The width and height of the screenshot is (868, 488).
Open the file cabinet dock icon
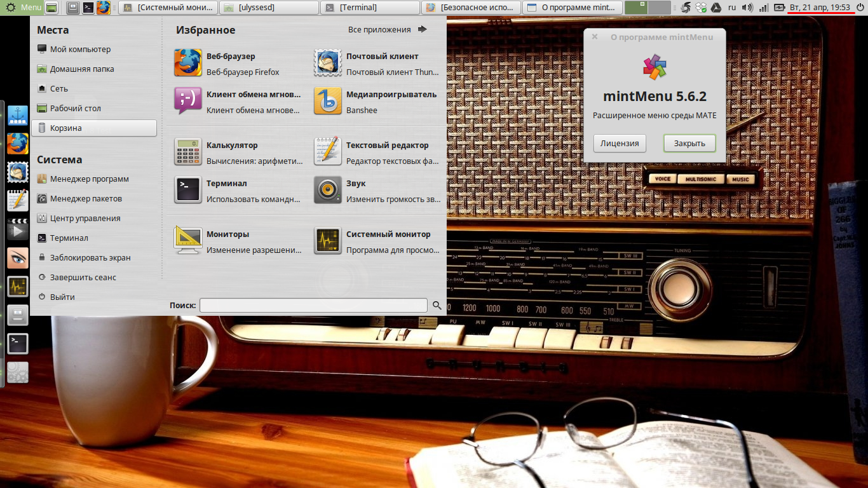pyautogui.click(x=18, y=315)
